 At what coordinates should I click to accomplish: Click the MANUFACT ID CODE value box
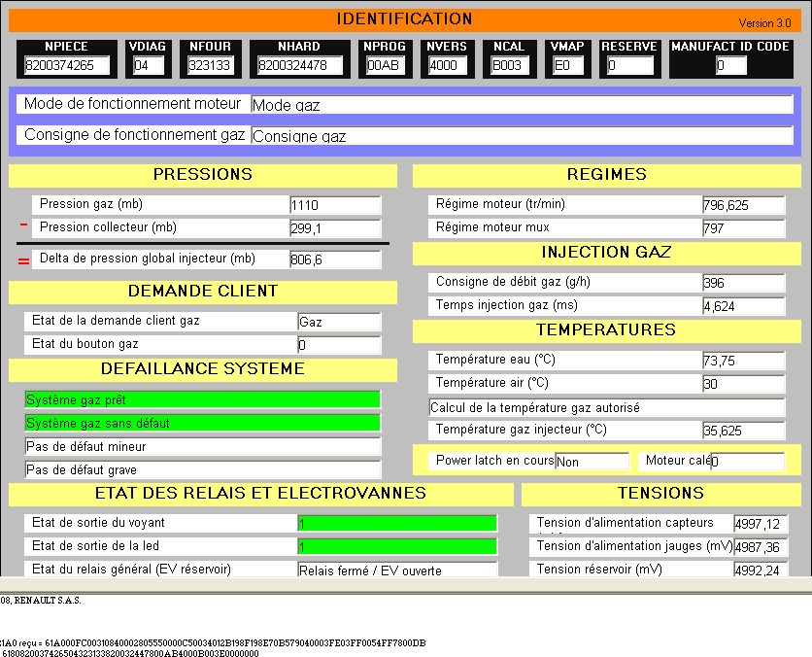coord(731,66)
